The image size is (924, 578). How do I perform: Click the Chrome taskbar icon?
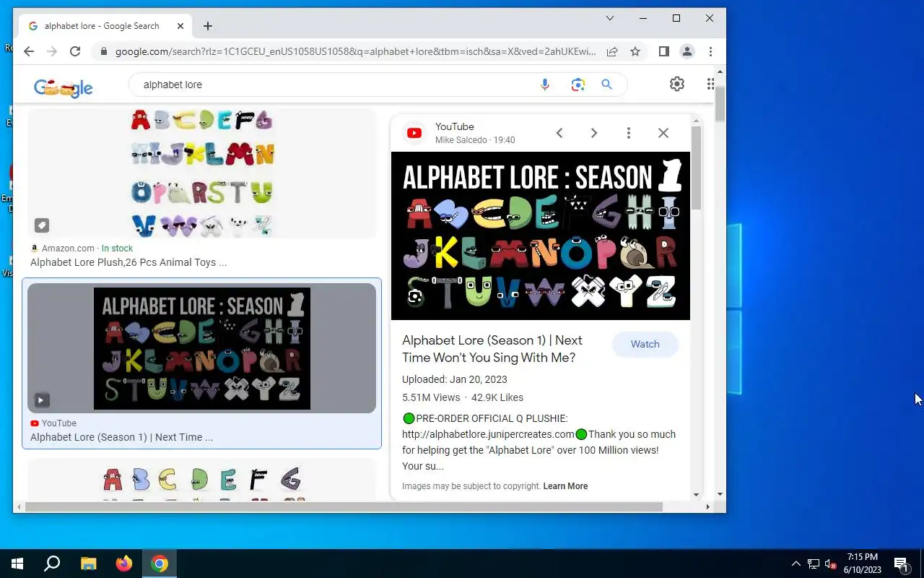click(160, 564)
